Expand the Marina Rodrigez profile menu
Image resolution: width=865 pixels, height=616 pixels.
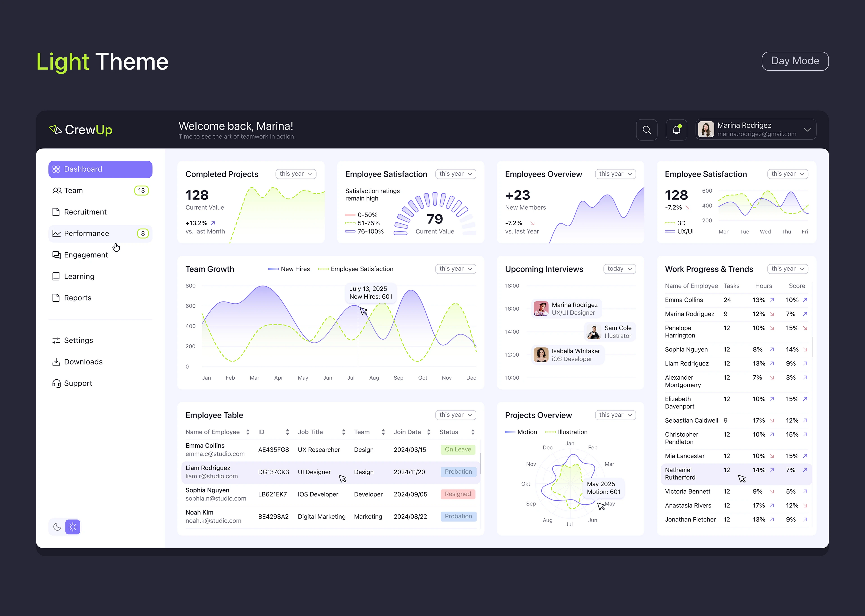coord(807,129)
